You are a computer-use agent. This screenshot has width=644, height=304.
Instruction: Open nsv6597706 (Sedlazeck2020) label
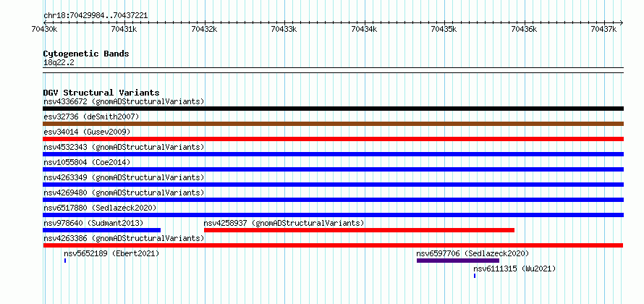click(473, 253)
